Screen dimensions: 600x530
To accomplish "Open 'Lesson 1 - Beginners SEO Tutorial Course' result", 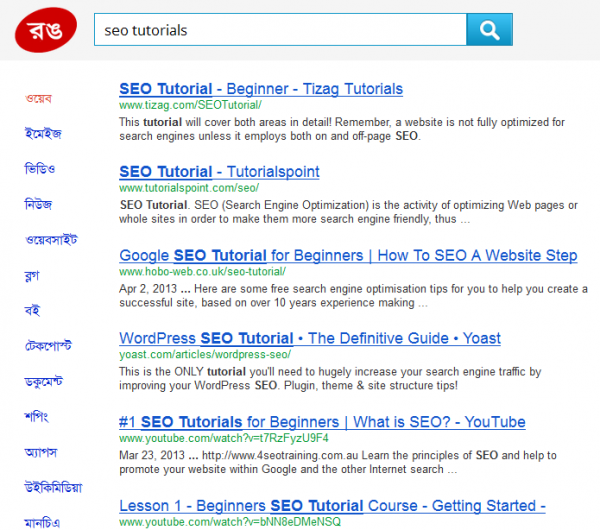I will pyautogui.click(x=332, y=506).
